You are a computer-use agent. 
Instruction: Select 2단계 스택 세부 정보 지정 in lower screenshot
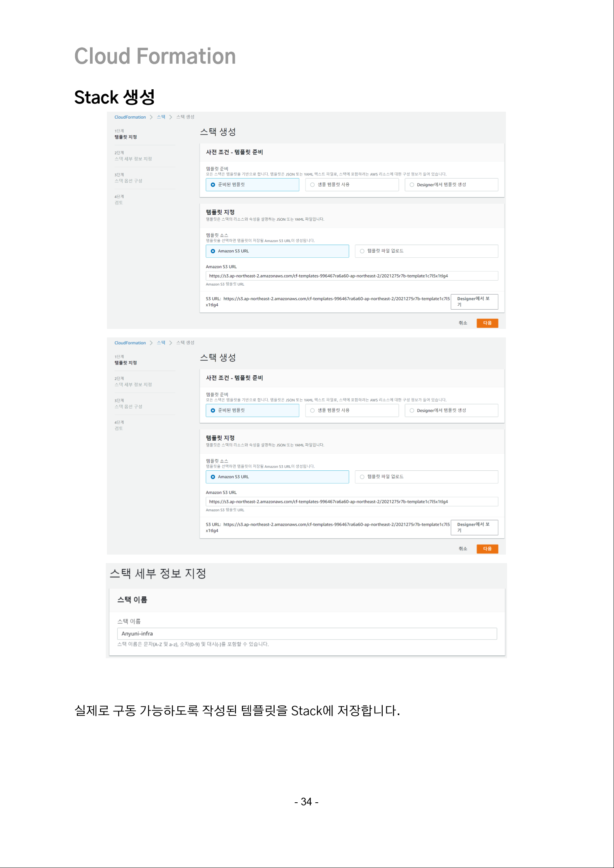point(133,382)
